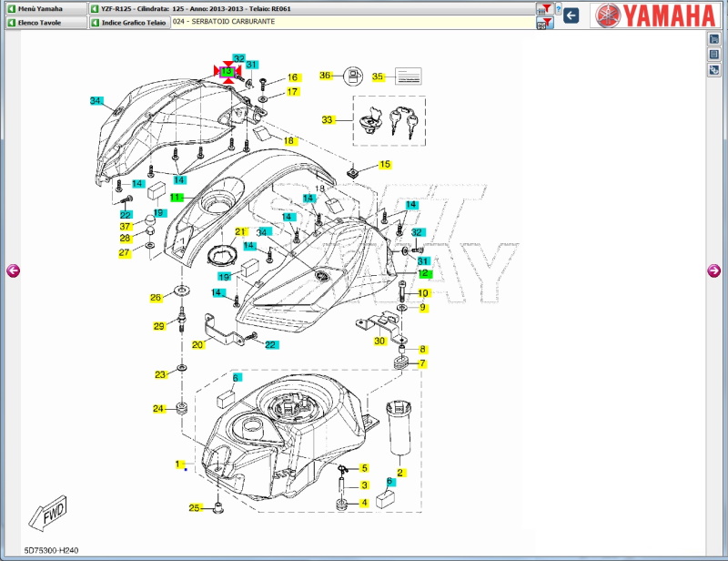Select part number 1 fuel tank label
The width and height of the screenshot is (728, 561).
[x=178, y=464]
